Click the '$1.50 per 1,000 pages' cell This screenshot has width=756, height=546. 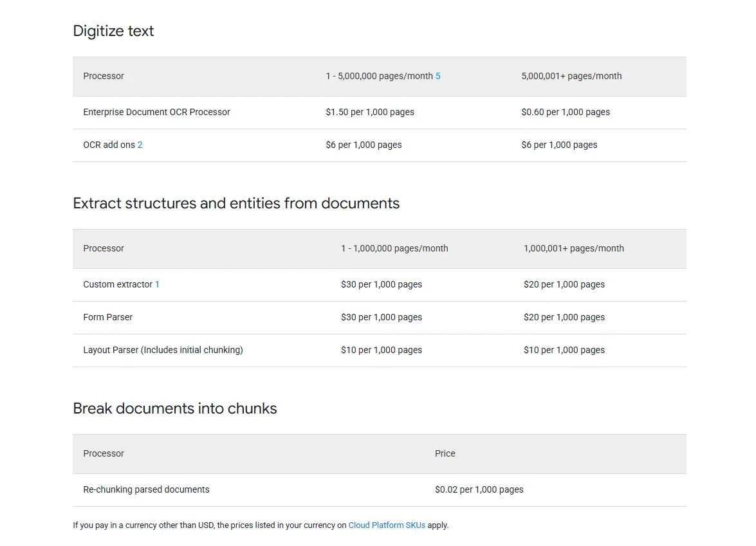click(370, 113)
